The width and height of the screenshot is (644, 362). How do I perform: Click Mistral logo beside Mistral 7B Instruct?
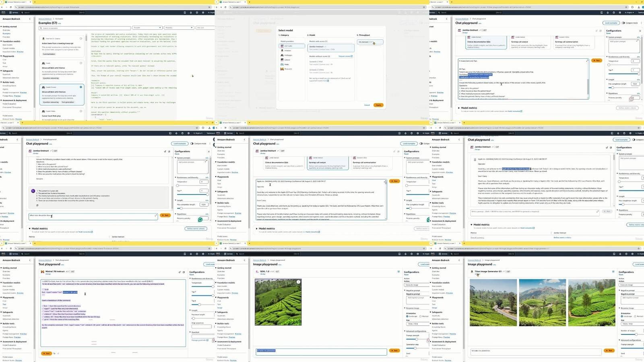tap(43, 272)
